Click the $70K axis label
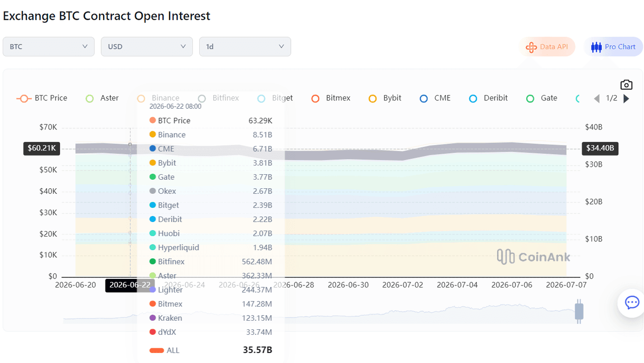644x363 pixels. point(48,127)
